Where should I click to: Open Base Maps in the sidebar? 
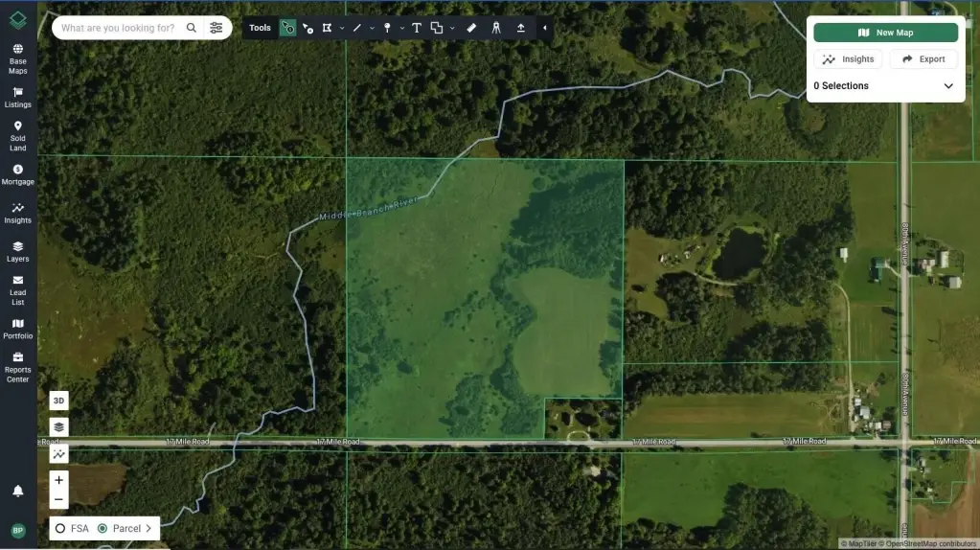[17, 58]
